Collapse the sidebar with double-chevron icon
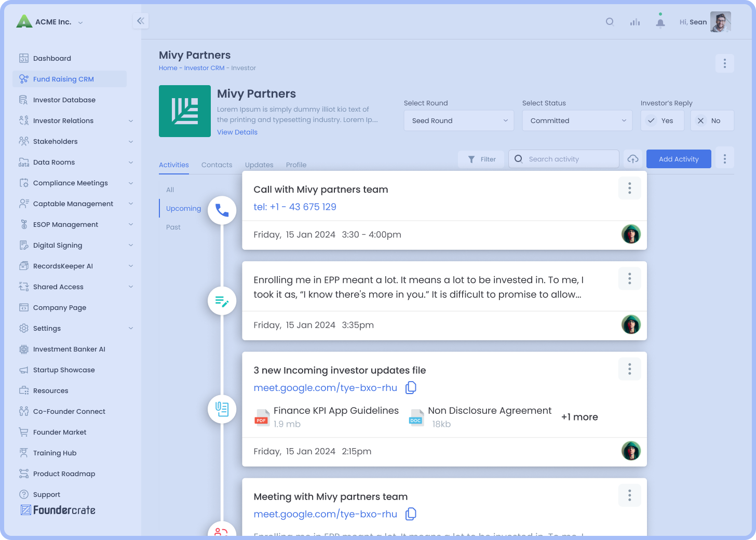Screen dimensions: 756x540 click(141, 21)
